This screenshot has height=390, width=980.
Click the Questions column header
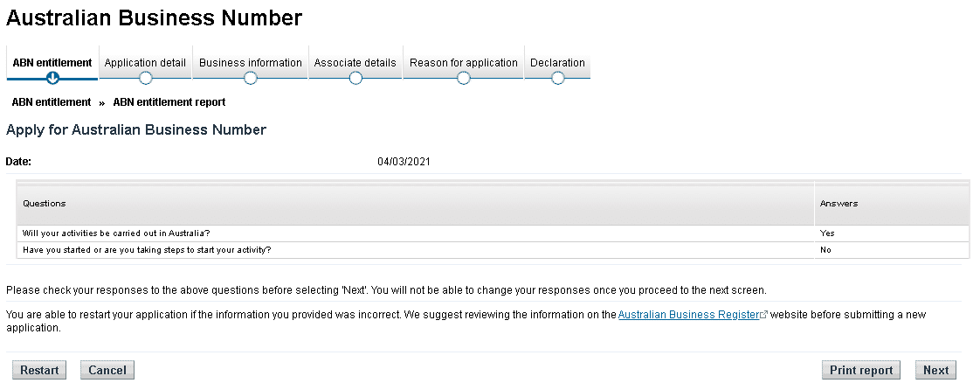(45, 203)
